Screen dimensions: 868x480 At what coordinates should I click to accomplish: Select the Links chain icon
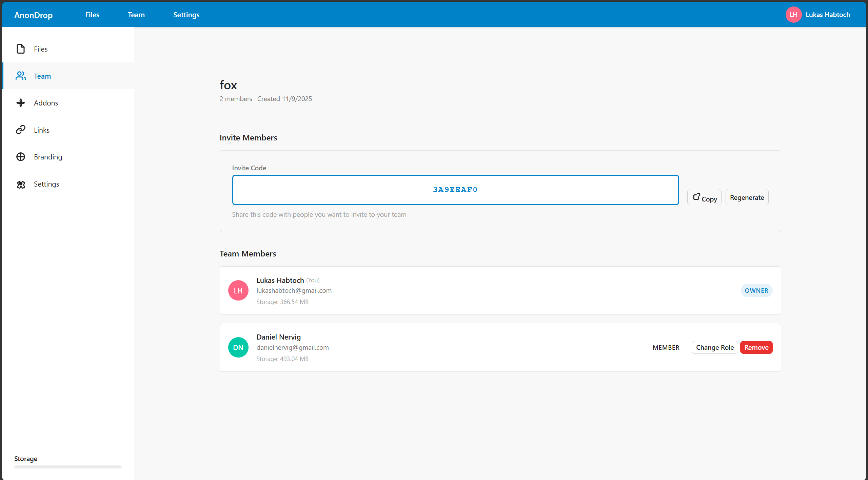point(21,130)
